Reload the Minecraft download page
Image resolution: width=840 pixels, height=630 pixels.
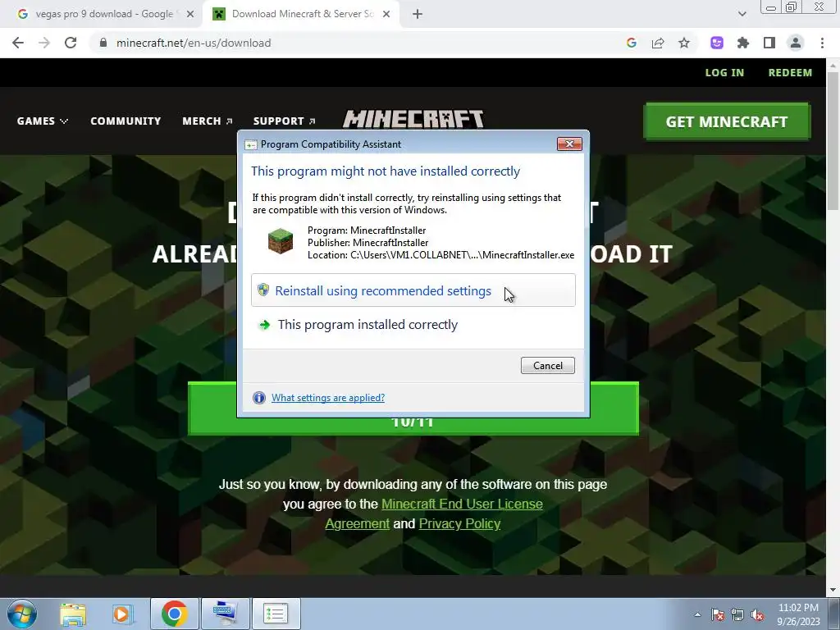point(71,43)
